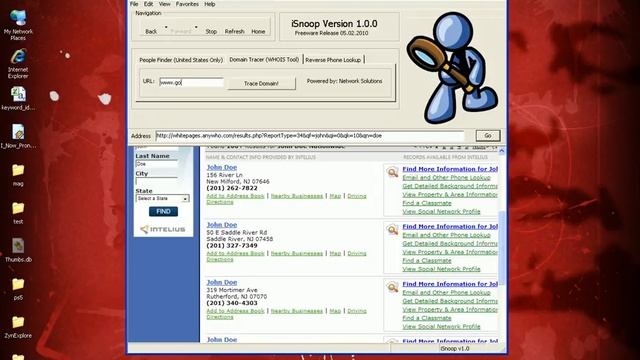Click phone number (201) 262-7822

232,188
